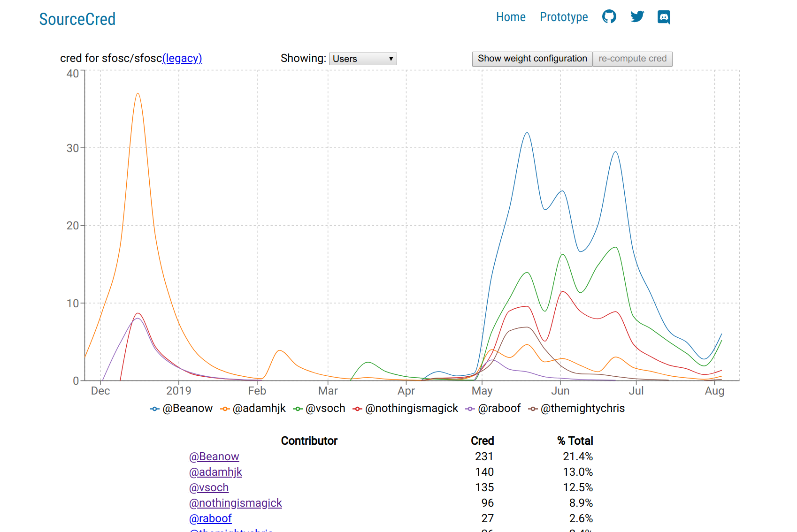Viewport: 797px width, 532px height.
Task: Go to the Home page
Action: 511,17
